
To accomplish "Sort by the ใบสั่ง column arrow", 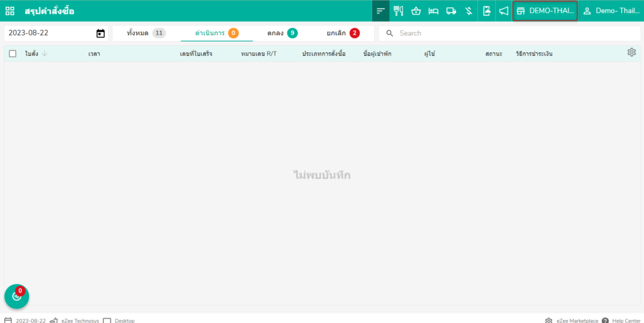I will tap(45, 54).
